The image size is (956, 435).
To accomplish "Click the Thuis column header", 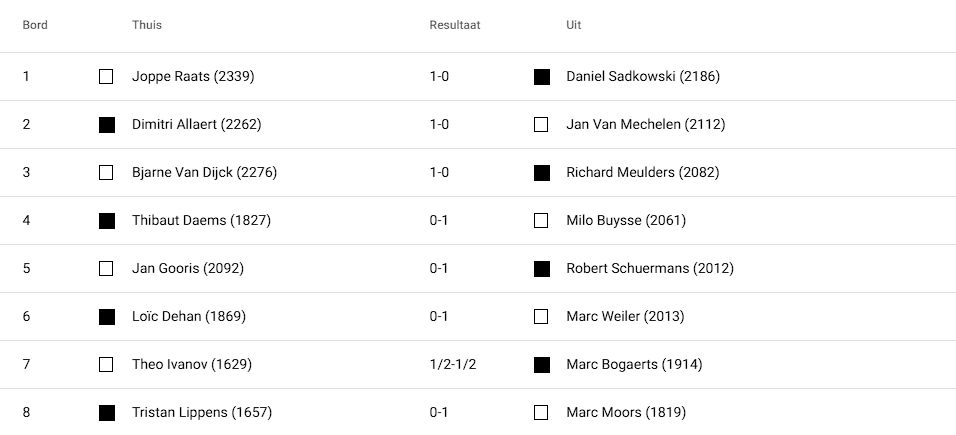I will 147,25.
